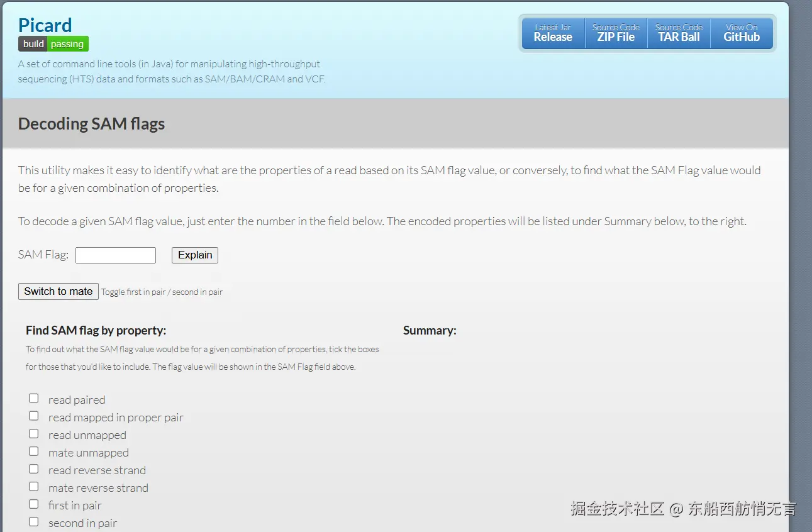Open View On GitHub link
812x532 pixels.
click(742, 33)
